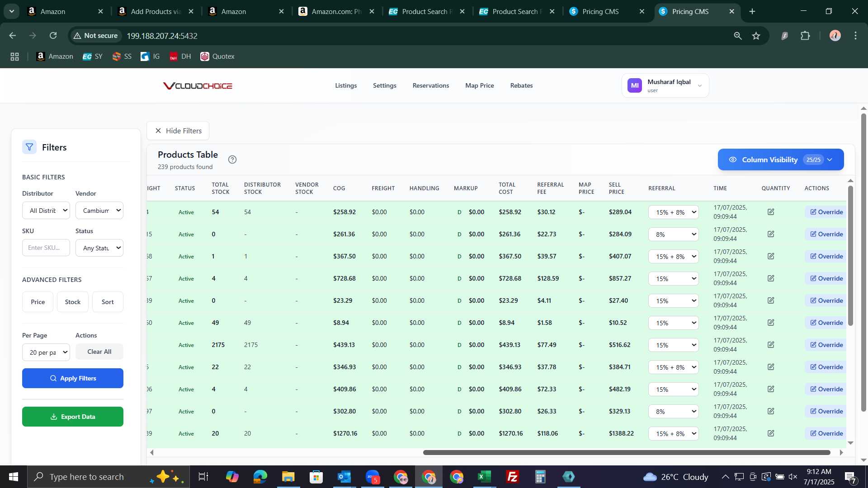This screenshot has width=868, height=488.
Task: Go to the Reservations page
Action: pos(431,85)
